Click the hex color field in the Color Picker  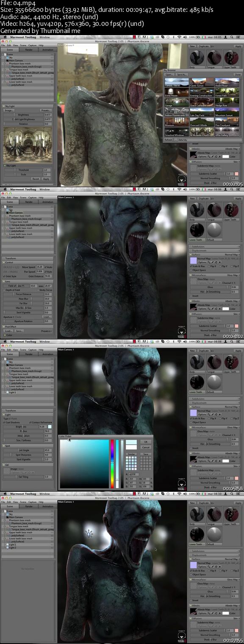point(134,474)
